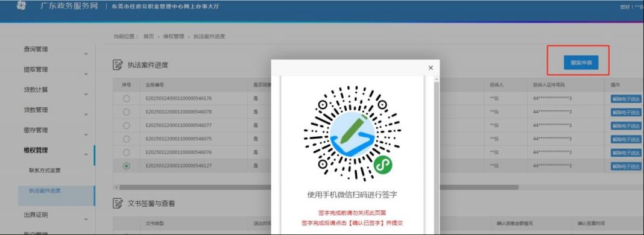Viewport: 644px width, 235px height.
Task: Click the 确认送达金额情况 column header
Action: [514, 224]
